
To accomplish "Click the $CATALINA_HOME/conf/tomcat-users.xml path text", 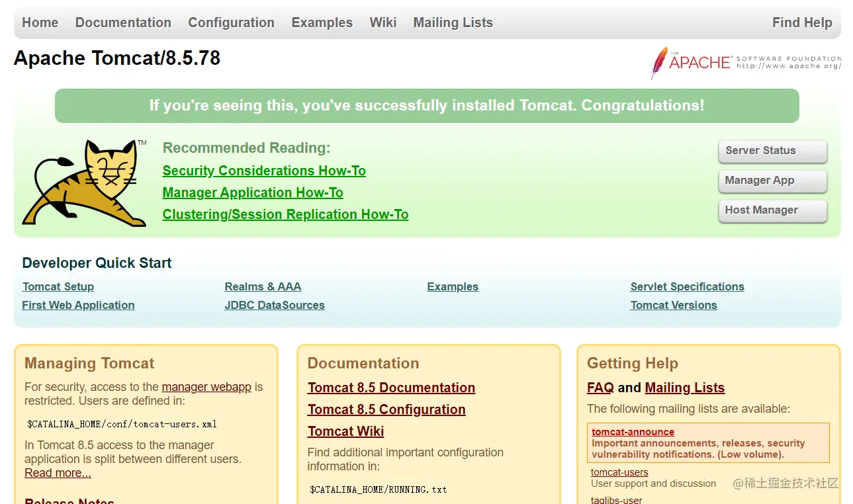I will coord(122,424).
